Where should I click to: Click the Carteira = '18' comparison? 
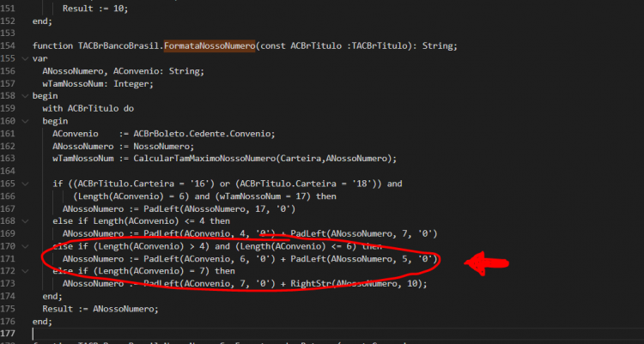[x=307, y=184]
